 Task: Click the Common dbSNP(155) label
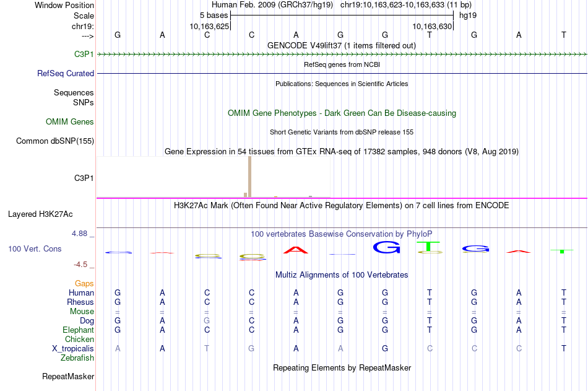(54, 141)
